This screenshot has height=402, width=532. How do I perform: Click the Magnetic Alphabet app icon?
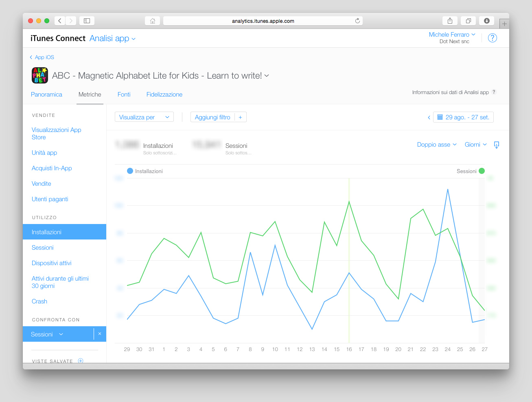click(40, 75)
